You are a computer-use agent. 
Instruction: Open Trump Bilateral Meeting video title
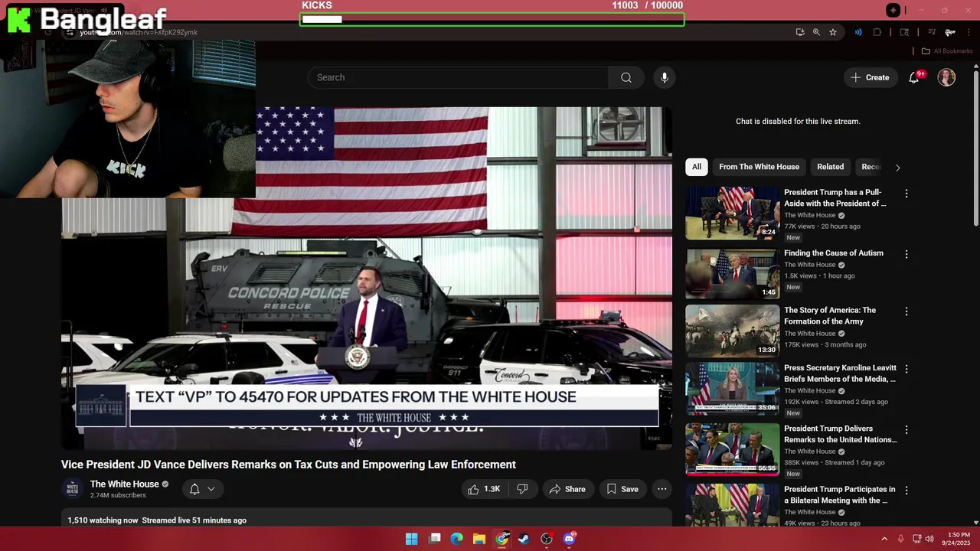coord(839,494)
